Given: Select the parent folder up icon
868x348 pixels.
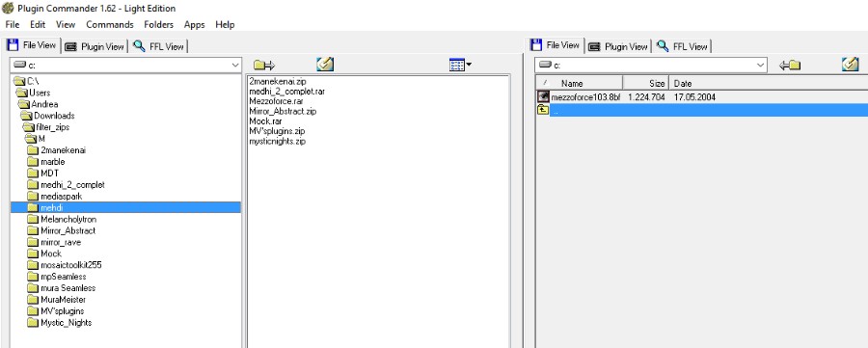Looking at the screenshot, I should 544,110.
